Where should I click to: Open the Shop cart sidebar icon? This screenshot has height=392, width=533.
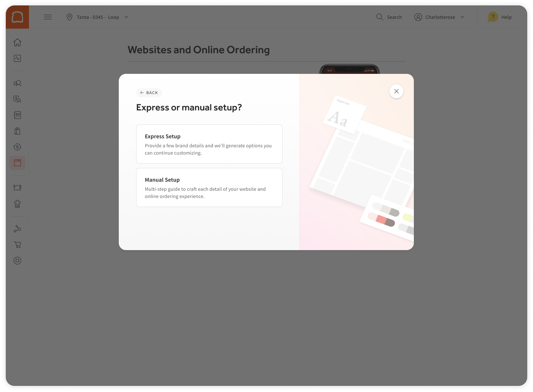pyautogui.click(x=17, y=245)
